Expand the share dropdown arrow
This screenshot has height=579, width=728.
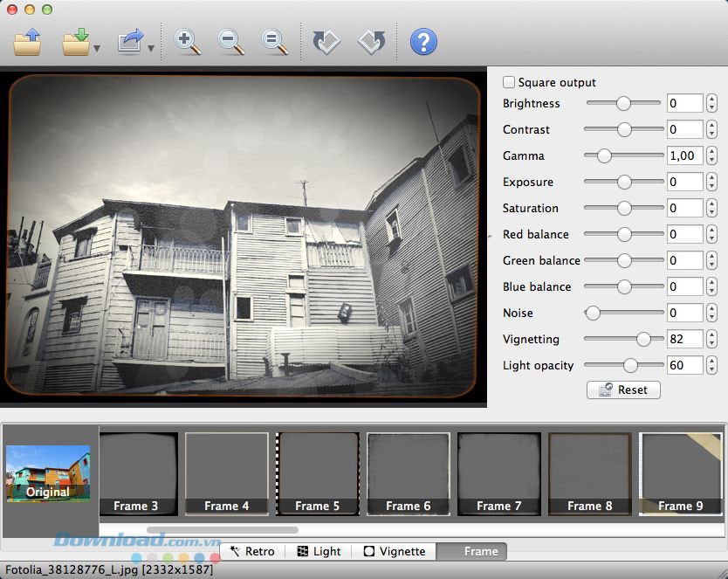tap(151, 49)
